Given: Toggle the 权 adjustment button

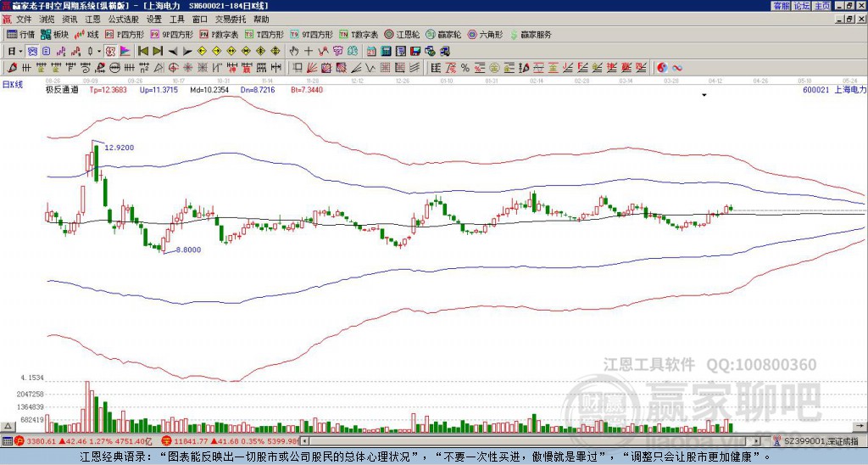Looking at the screenshot, I should [110, 52].
